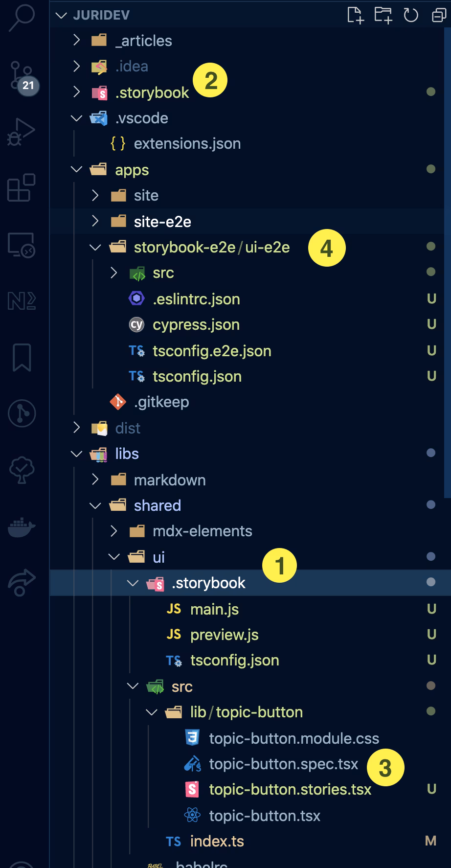Expand the markdown folder chevron
The width and height of the screenshot is (451, 868).
point(96,480)
